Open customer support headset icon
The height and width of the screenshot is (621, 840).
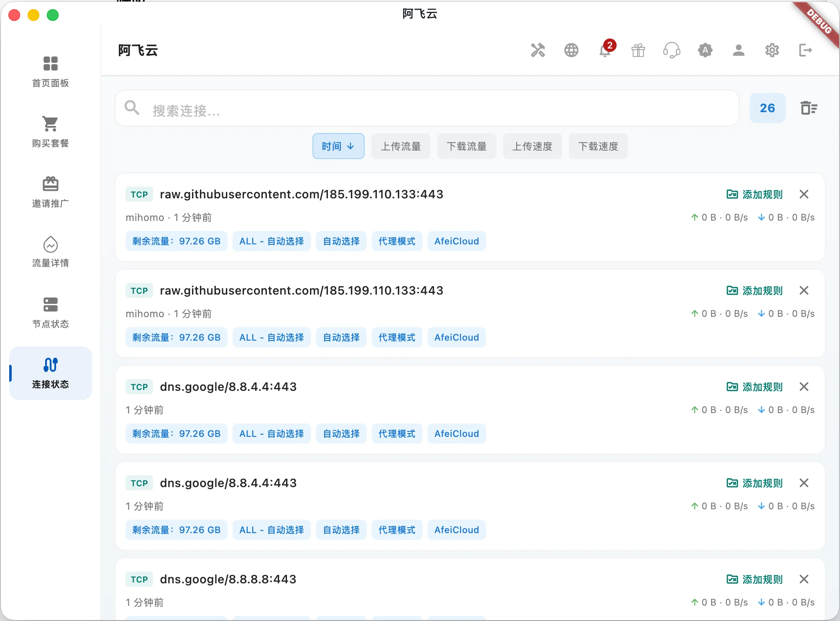pyautogui.click(x=672, y=50)
